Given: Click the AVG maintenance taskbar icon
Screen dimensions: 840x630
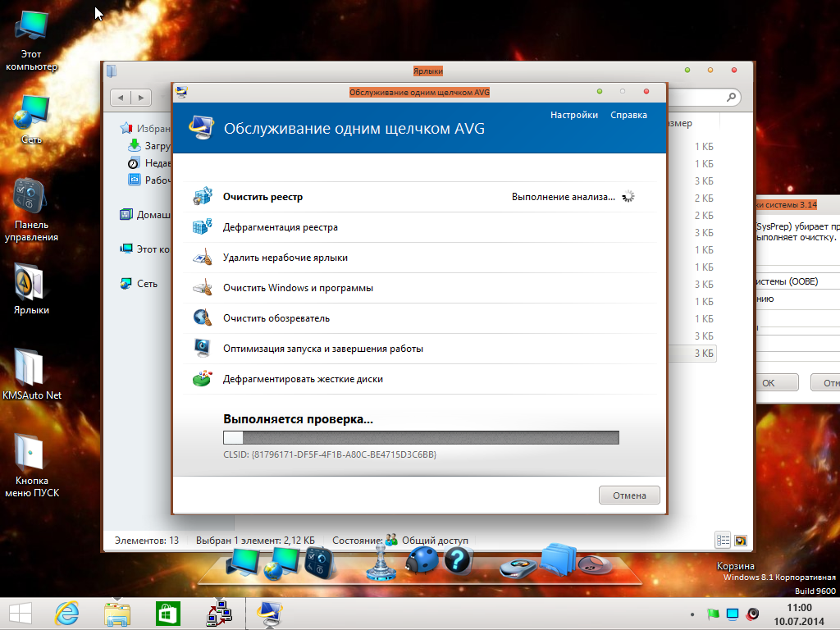Looking at the screenshot, I should (x=269, y=614).
